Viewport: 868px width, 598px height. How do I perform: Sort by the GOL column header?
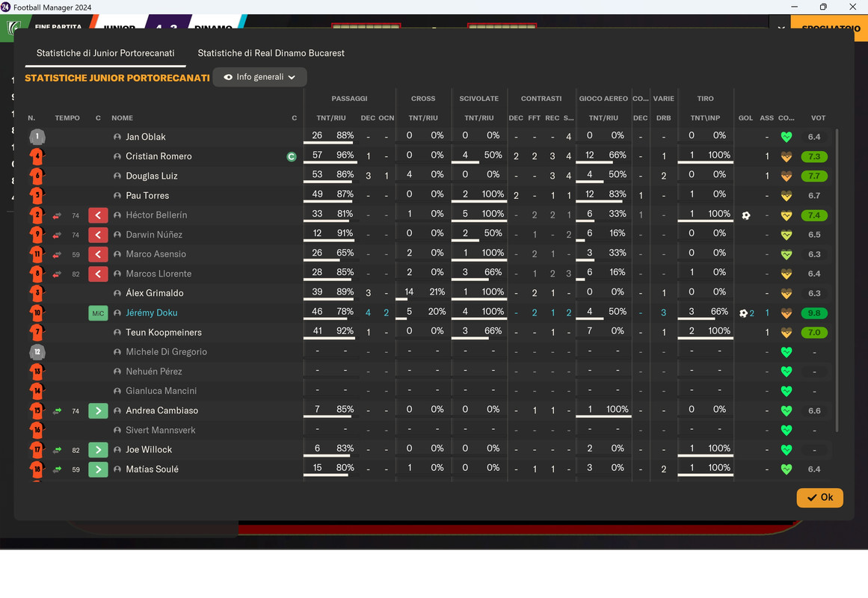745,118
